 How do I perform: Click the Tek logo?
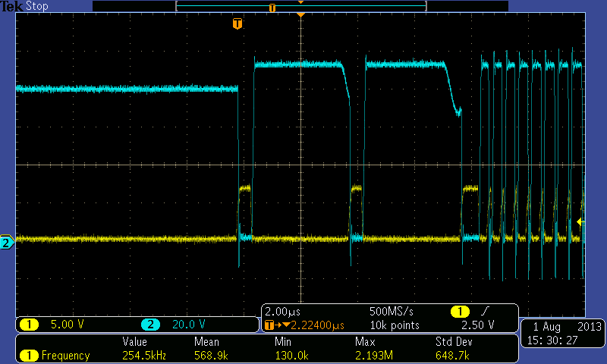(11, 6)
